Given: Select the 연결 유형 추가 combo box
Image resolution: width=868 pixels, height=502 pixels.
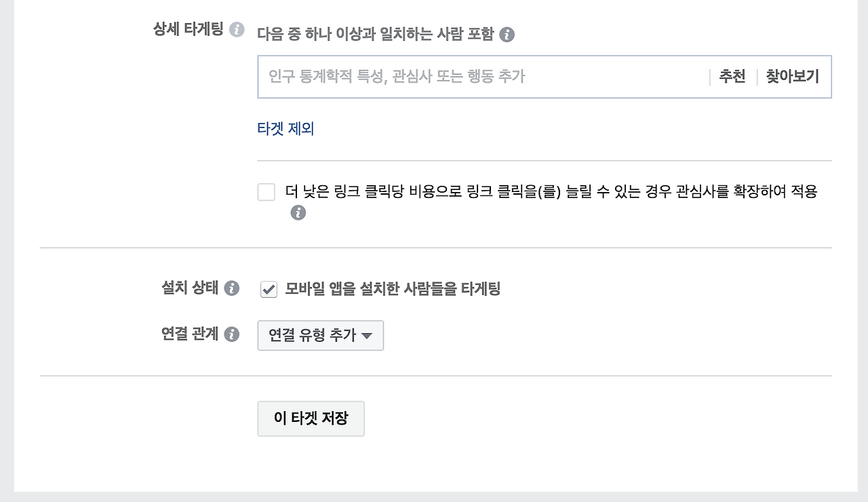Looking at the screenshot, I should click(x=320, y=335).
